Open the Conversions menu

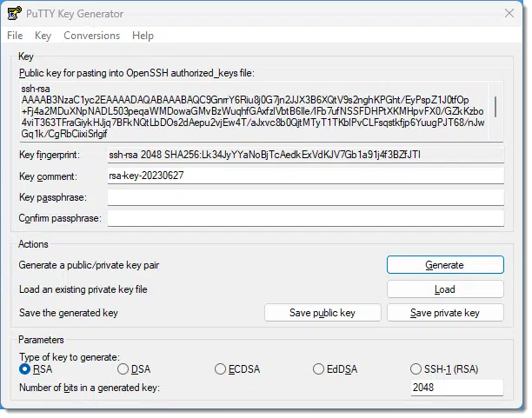(x=92, y=36)
